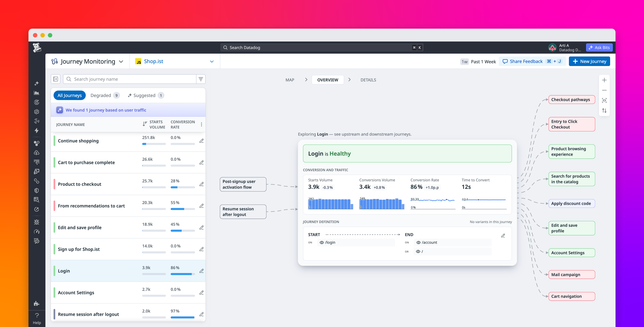Open the journey list filter icon
The height and width of the screenshot is (327, 644).
201,79
